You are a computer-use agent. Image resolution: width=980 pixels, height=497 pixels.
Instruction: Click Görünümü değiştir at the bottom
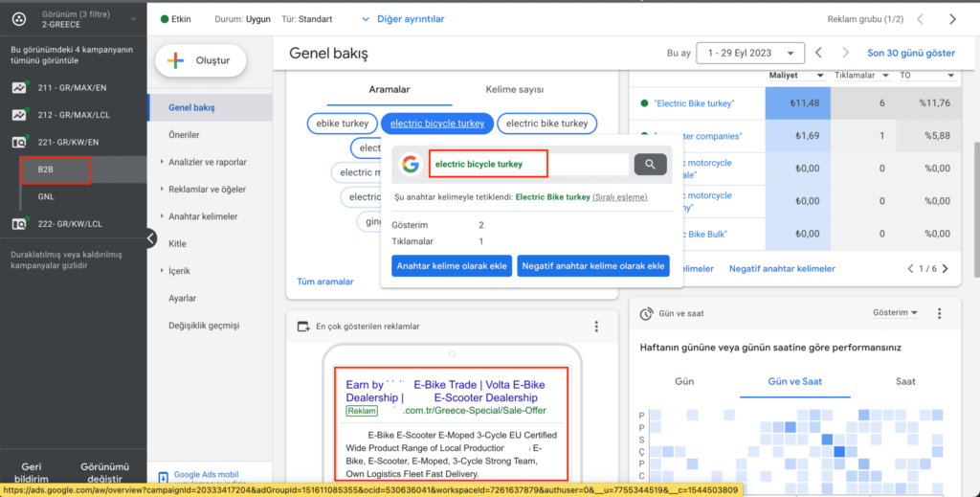(x=105, y=473)
